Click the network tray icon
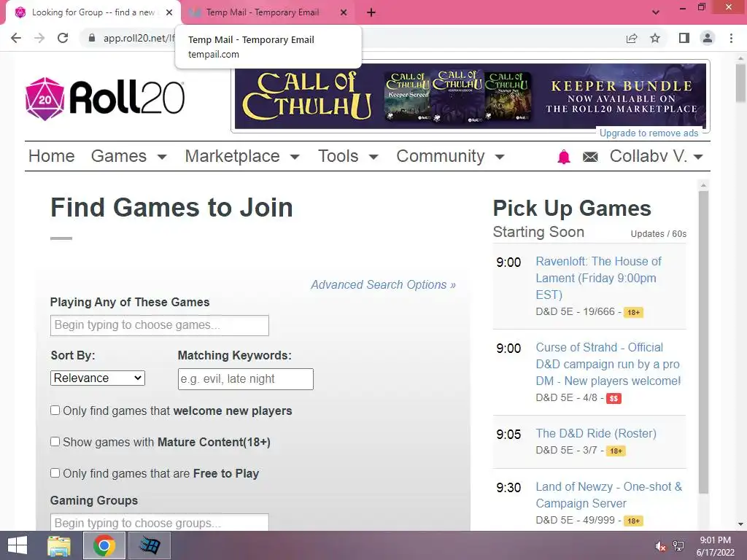The image size is (747, 560). [678, 546]
